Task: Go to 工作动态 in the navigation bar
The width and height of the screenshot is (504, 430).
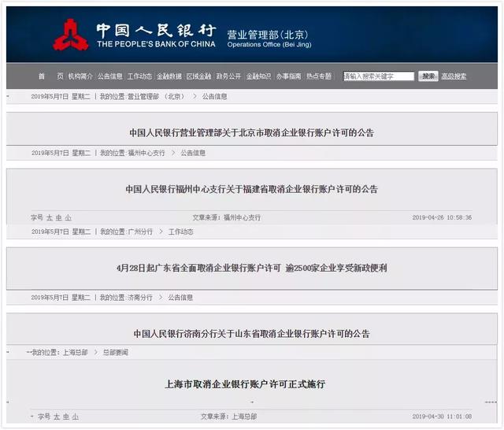Action: tap(139, 76)
